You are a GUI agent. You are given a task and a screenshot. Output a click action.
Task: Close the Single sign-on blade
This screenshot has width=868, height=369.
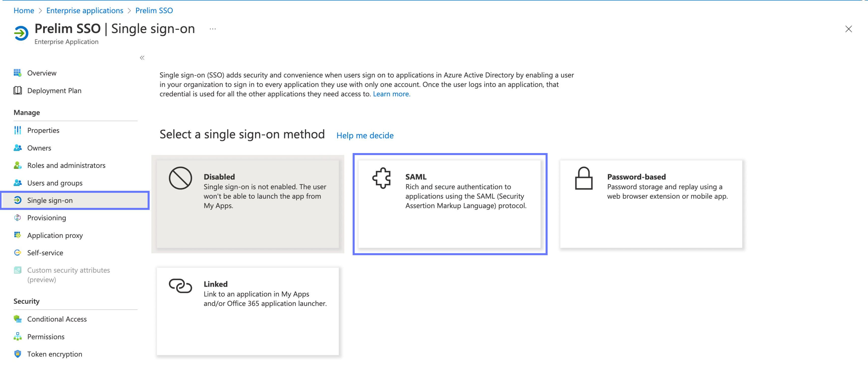tap(848, 29)
